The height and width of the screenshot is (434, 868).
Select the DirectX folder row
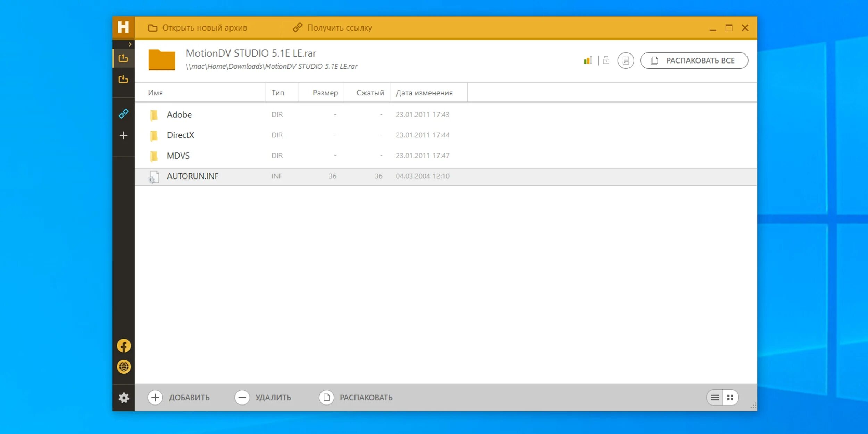click(446, 135)
